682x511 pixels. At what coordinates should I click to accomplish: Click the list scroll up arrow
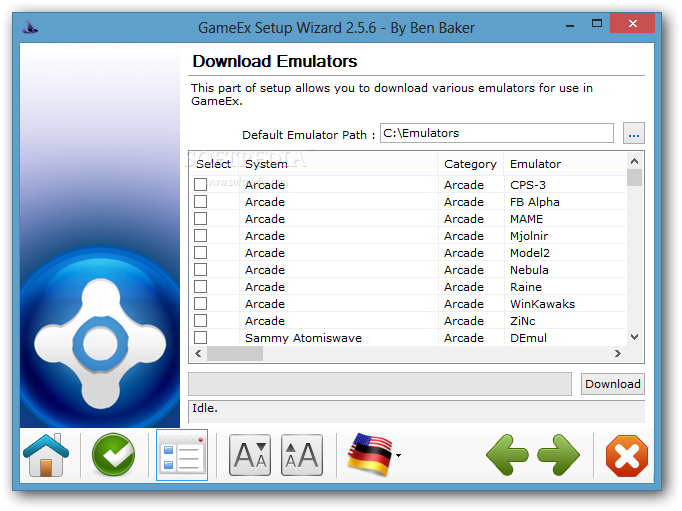coord(635,161)
